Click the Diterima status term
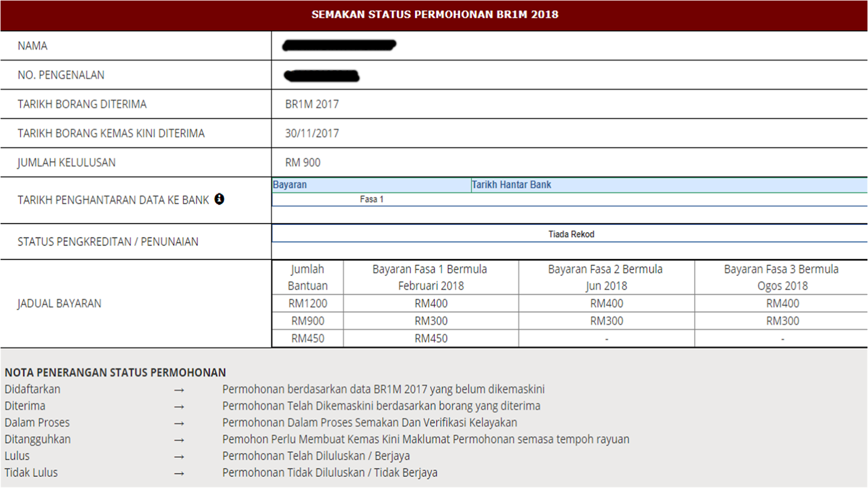Viewport: 868px width, 488px height. coord(25,406)
